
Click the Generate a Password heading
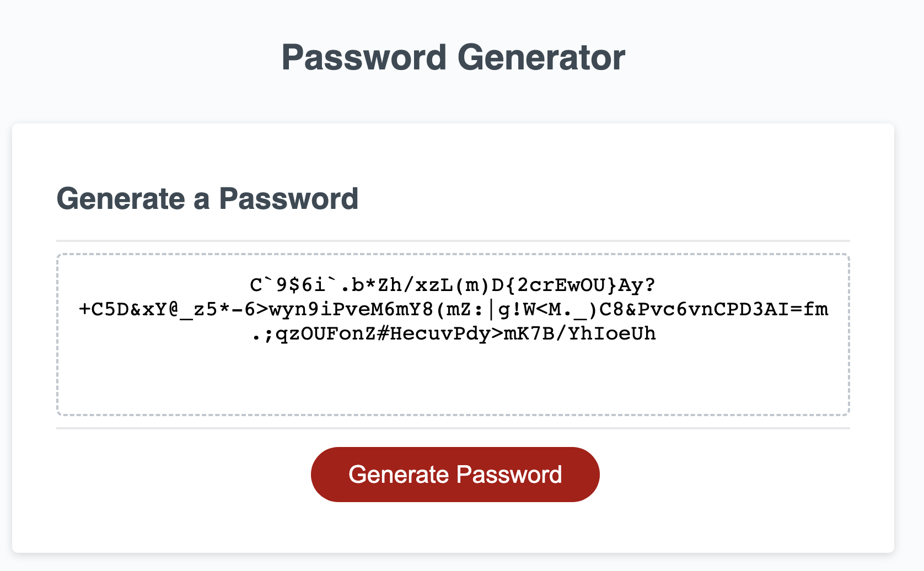click(208, 199)
